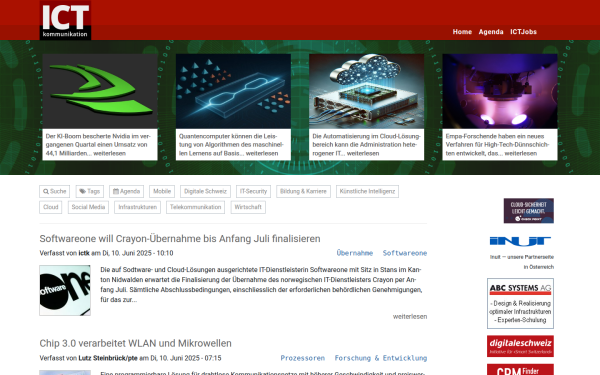600x375 pixels.
Task: Select the Künstliche Intelligenz category
Action: point(367,191)
